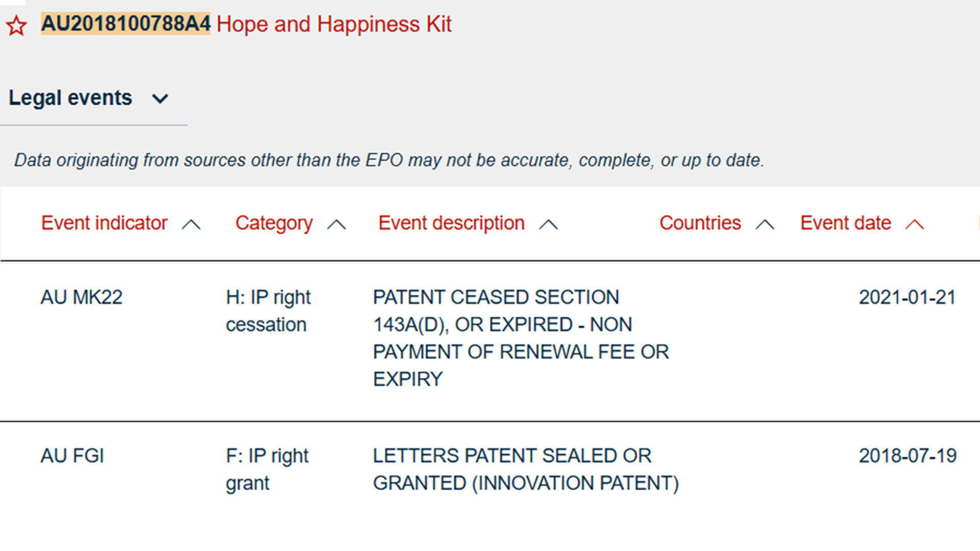Click the Event description sort arrow

coord(548,224)
